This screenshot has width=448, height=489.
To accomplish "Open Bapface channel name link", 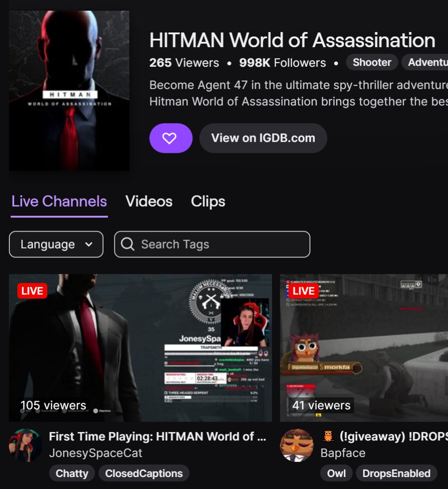I will click(343, 453).
